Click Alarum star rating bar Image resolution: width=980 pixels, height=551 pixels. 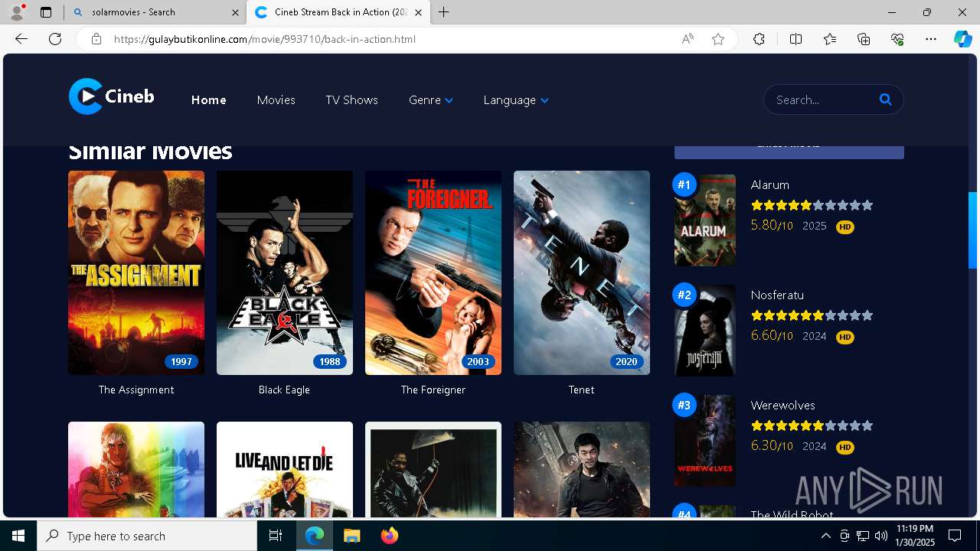point(812,205)
